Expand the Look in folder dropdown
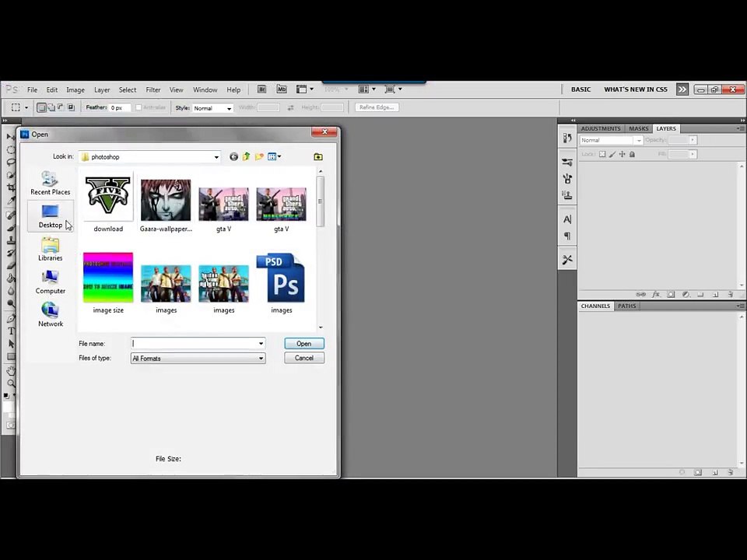747x560 pixels. (216, 157)
